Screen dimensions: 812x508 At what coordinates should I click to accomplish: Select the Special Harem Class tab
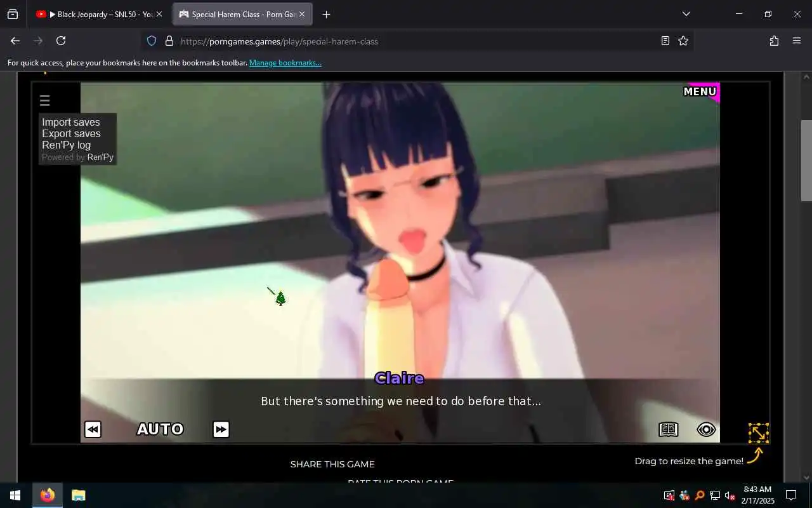click(x=242, y=14)
